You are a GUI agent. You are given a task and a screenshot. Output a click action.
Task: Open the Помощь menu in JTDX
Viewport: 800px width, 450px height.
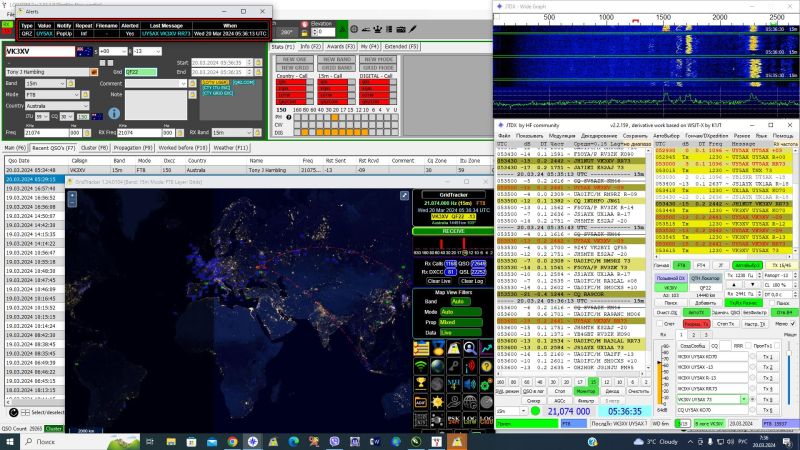click(x=782, y=136)
